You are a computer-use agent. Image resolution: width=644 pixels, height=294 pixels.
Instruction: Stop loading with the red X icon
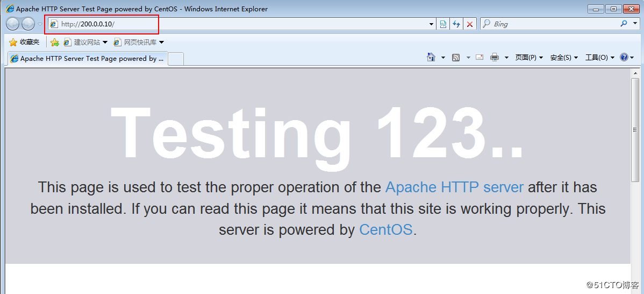click(469, 24)
